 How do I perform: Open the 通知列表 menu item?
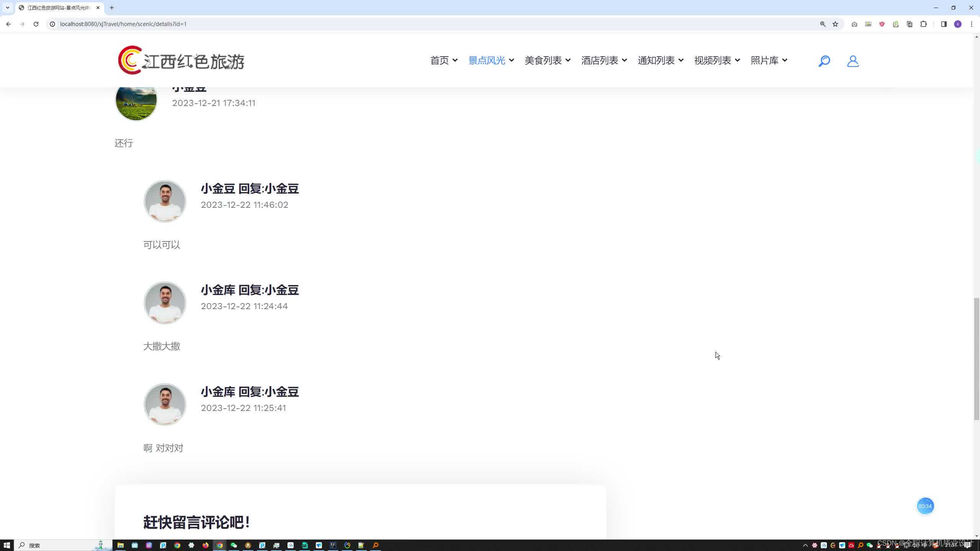660,60
